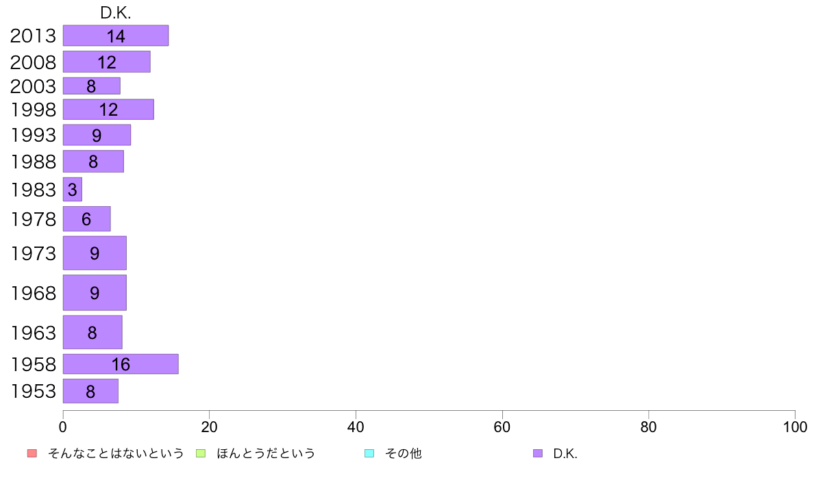814x504 pixels.
Task: Click the 2003 year axis label
Action: point(33,86)
